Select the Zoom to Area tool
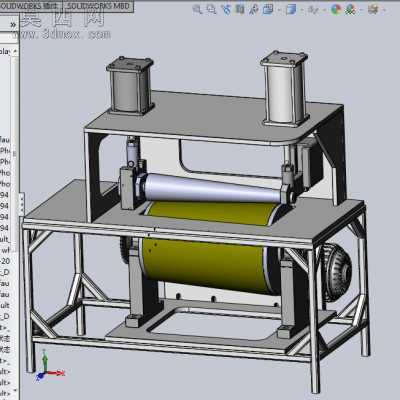Screen dimensions: 400x400 [x=211, y=10]
